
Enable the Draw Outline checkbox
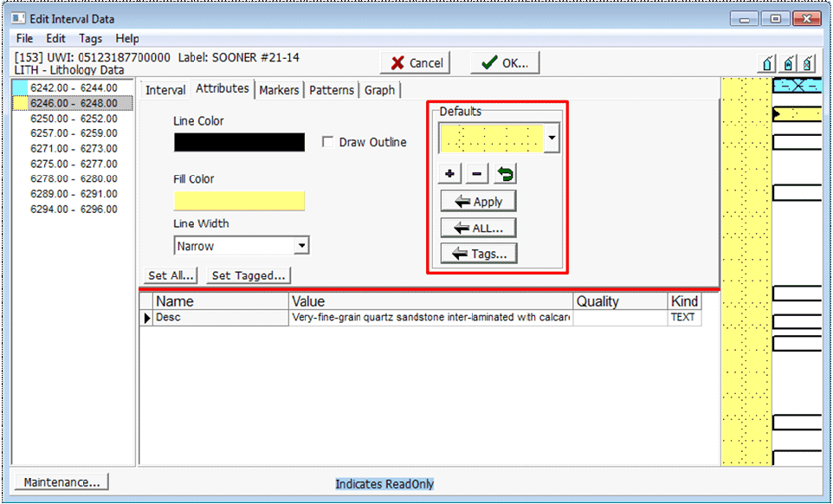click(x=327, y=142)
